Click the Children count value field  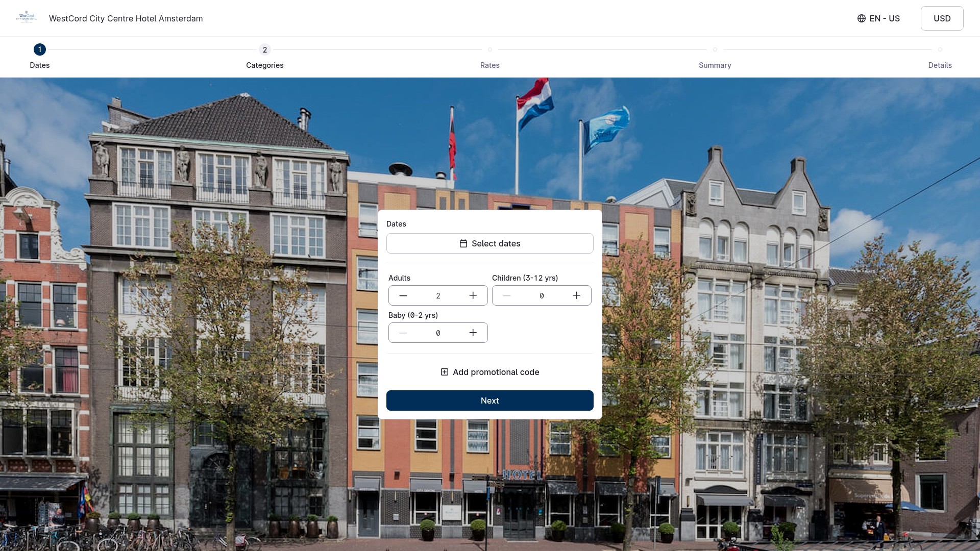pyautogui.click(x=542, y=296)
